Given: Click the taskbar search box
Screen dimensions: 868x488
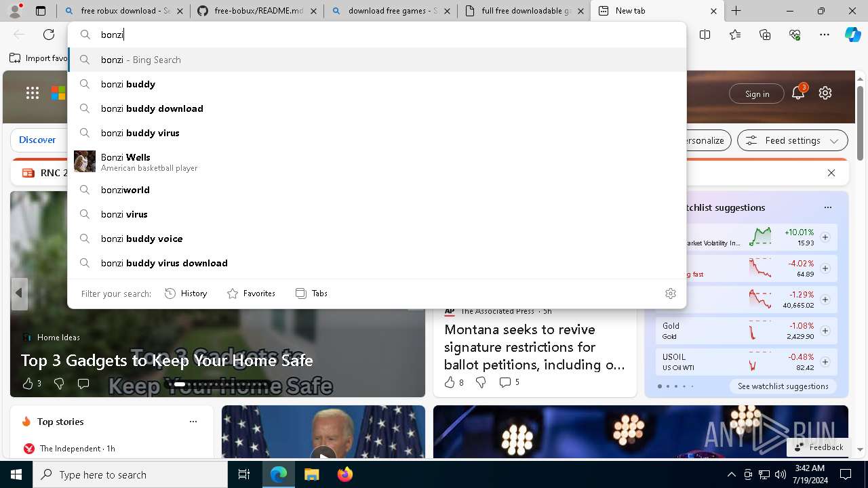Looking at the screenshot, I should tap(130, 474).
